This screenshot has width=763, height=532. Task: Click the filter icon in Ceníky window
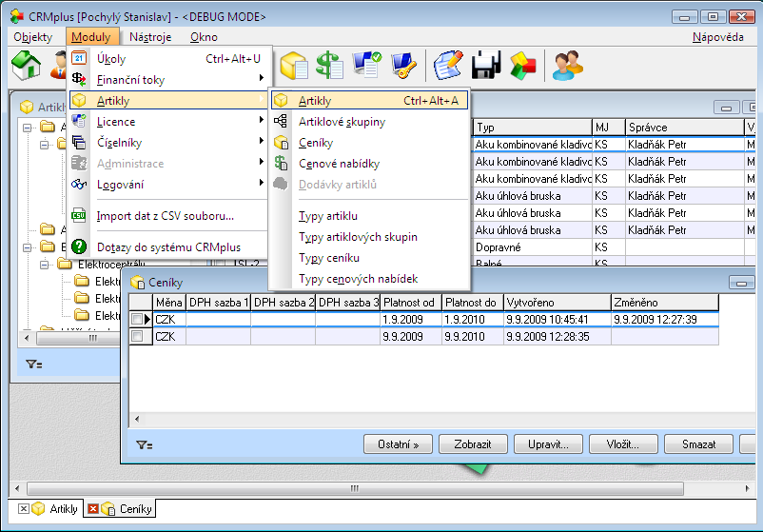[144, 444]
